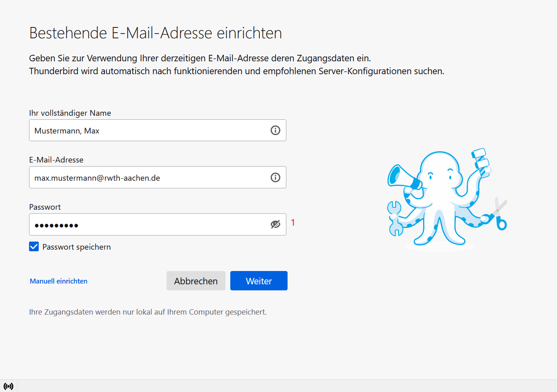Click the heading "Bestehende E-Mail-Adresse einrichten"

click(x=155, y=33)
